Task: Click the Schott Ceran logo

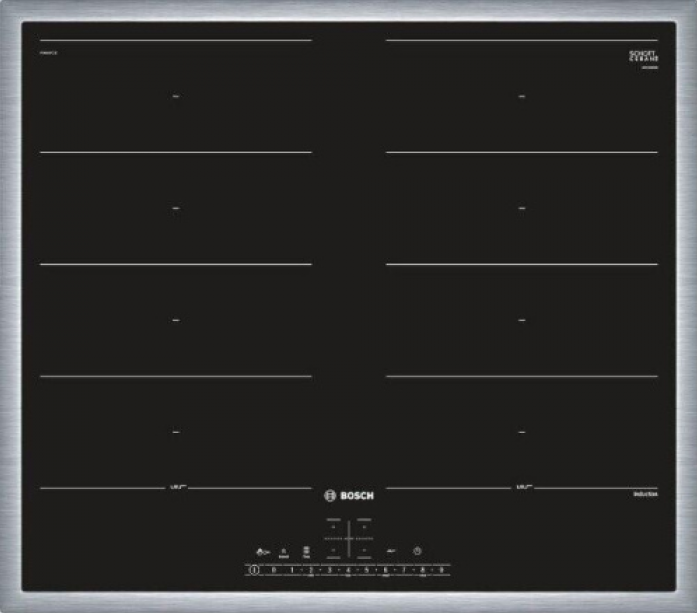Action: [642, 56]
